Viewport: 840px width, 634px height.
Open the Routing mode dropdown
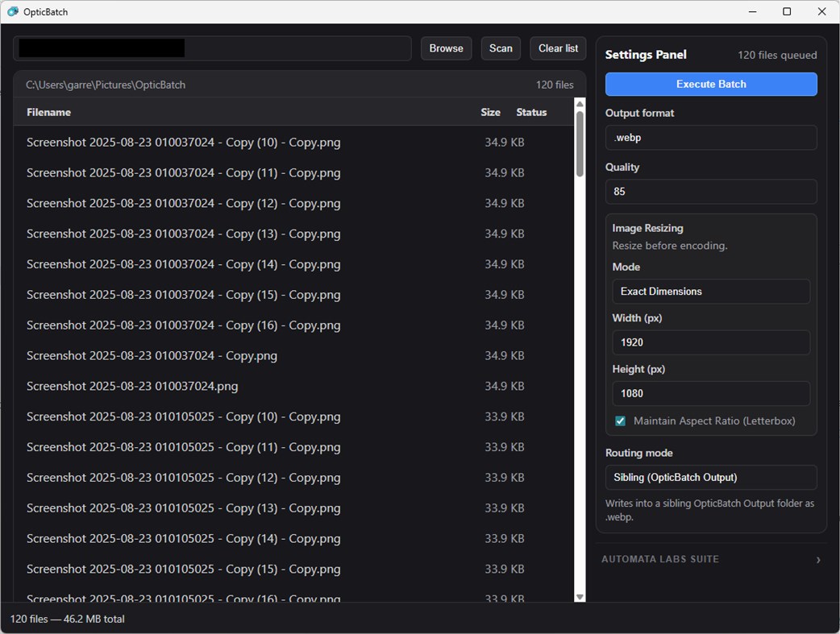pos(710,477)
